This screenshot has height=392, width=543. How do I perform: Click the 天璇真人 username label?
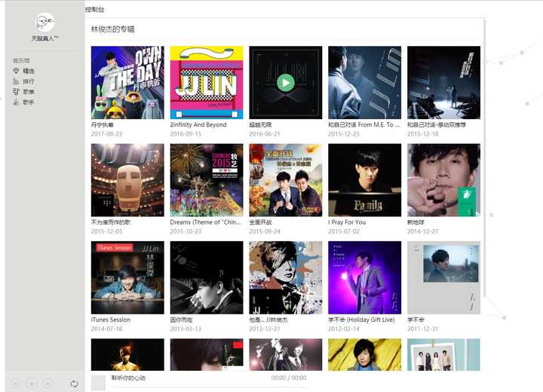[x=45, y=38]
